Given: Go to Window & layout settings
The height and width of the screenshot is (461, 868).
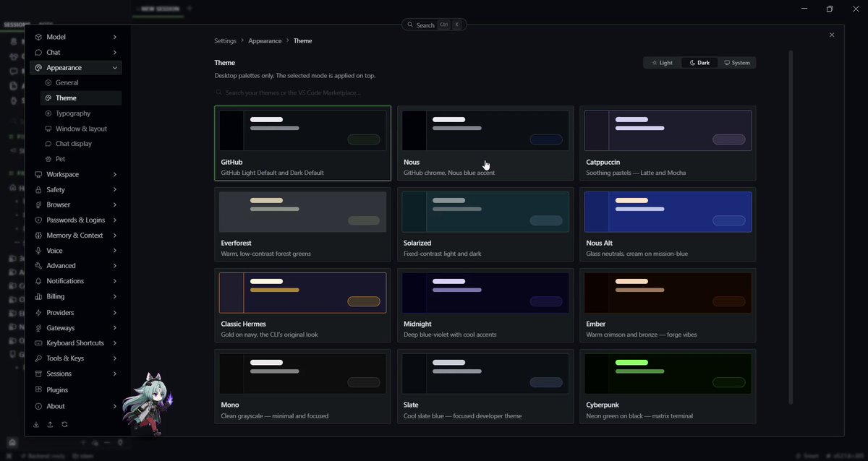Looking at the screenshot, I should (81, 129).
